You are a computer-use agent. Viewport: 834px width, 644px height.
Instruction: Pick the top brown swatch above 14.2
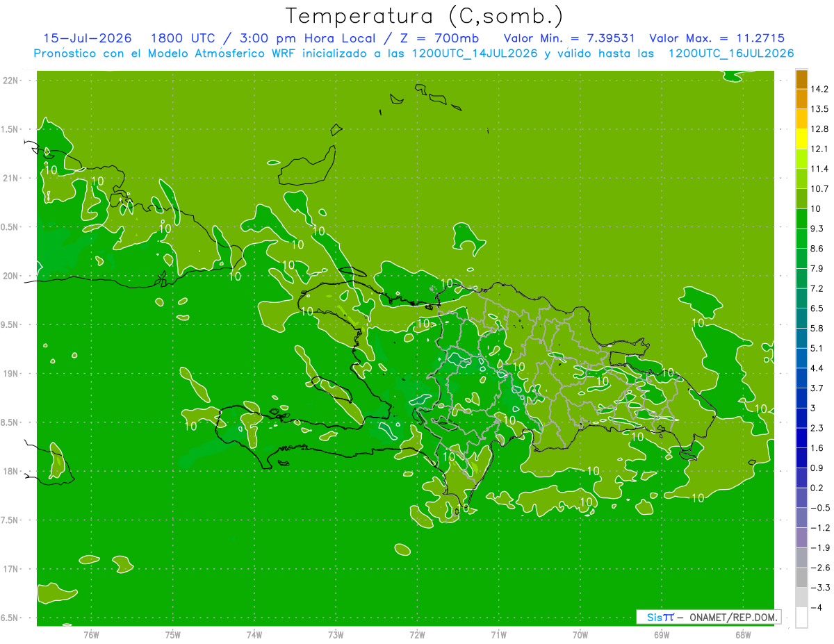[801, 79]
